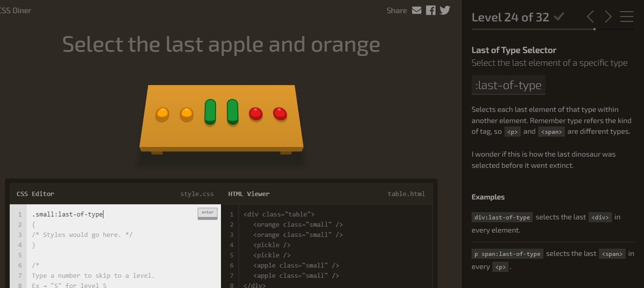Click the first red apple
644x288 pixels.
pos(255,114)
